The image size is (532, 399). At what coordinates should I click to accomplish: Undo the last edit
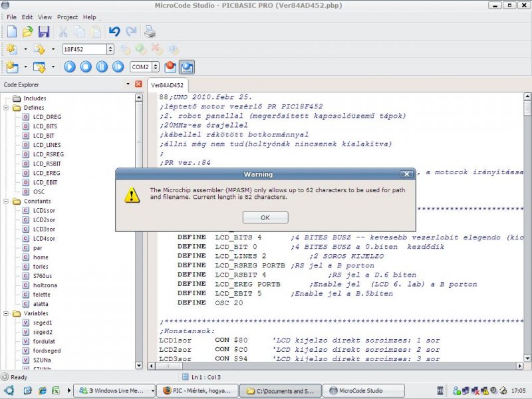pyautogui.click(x=114, y=31)
